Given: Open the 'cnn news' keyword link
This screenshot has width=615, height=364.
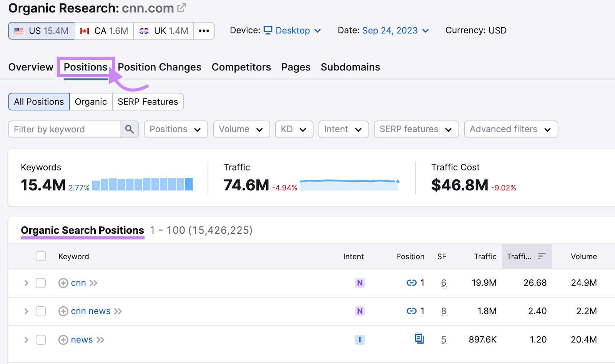Looking at the screenshot, I should (90, 311).
